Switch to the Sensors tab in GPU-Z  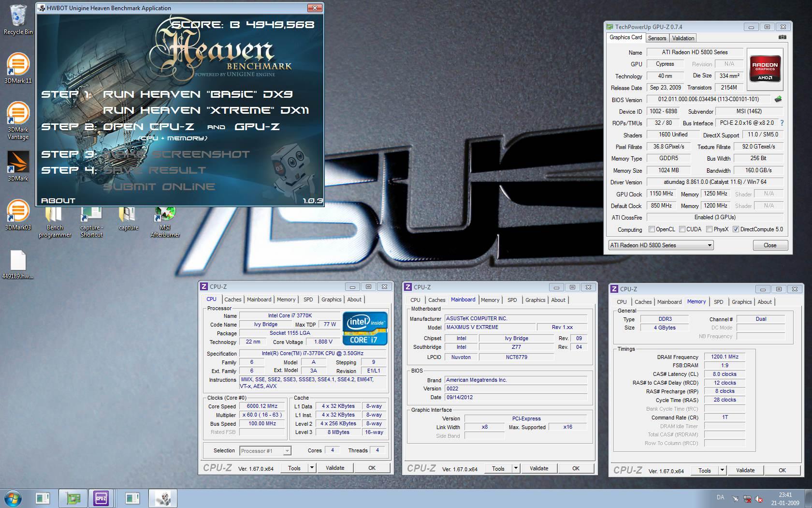coord(657,38)
